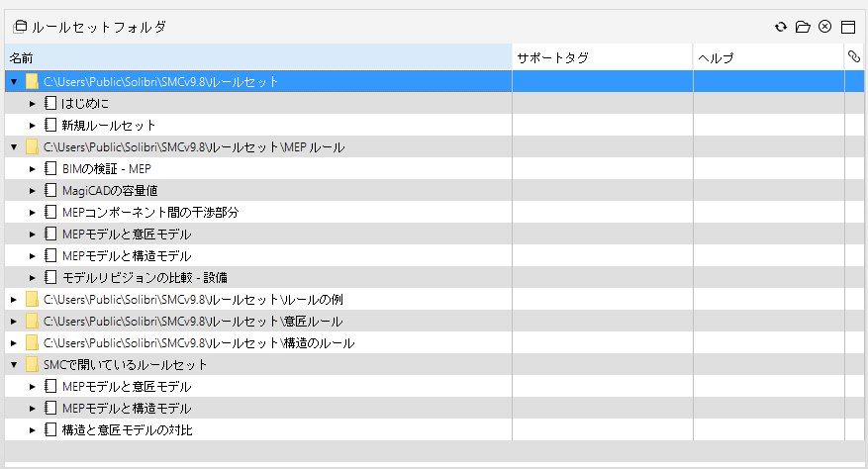868x469 pixels.
Task: Click the ルールセットフォルダ panel title
Action: point(99,27)
